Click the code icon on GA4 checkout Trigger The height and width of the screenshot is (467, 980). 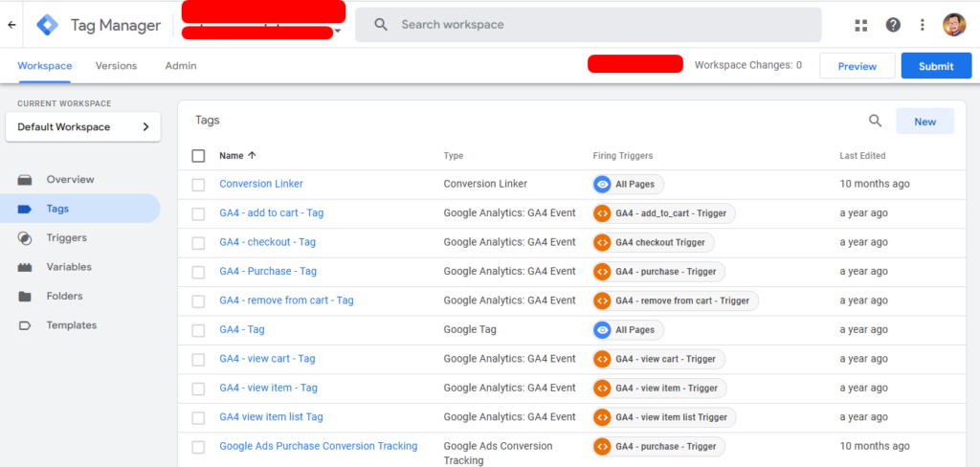(603, 242)
